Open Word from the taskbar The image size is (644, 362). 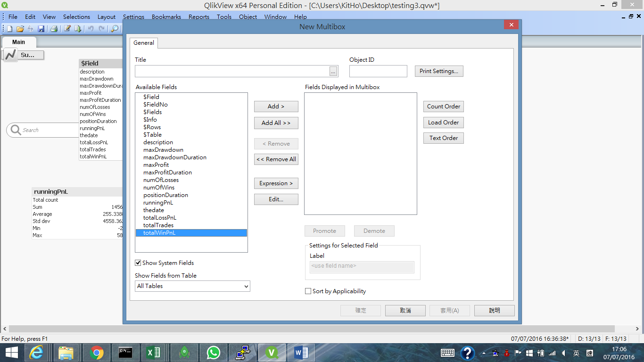301,353
